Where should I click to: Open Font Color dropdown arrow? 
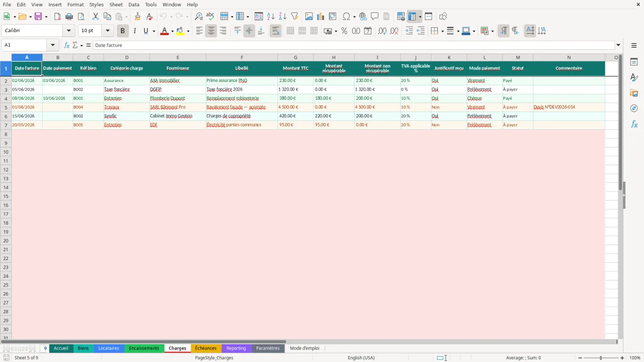(172, 32)
